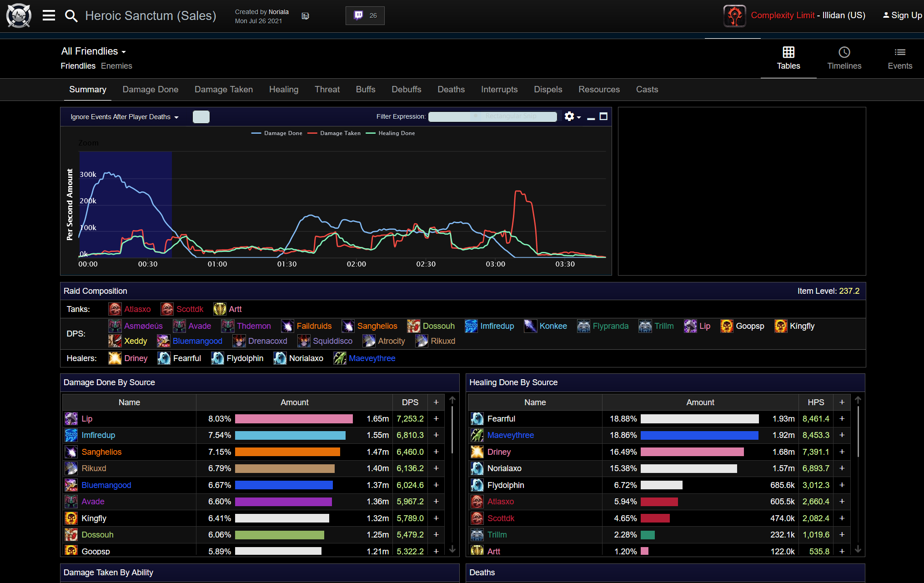Click the settings gear icon near filter expression
Screen dimensions: 924x583
click(x=569, y=116)
